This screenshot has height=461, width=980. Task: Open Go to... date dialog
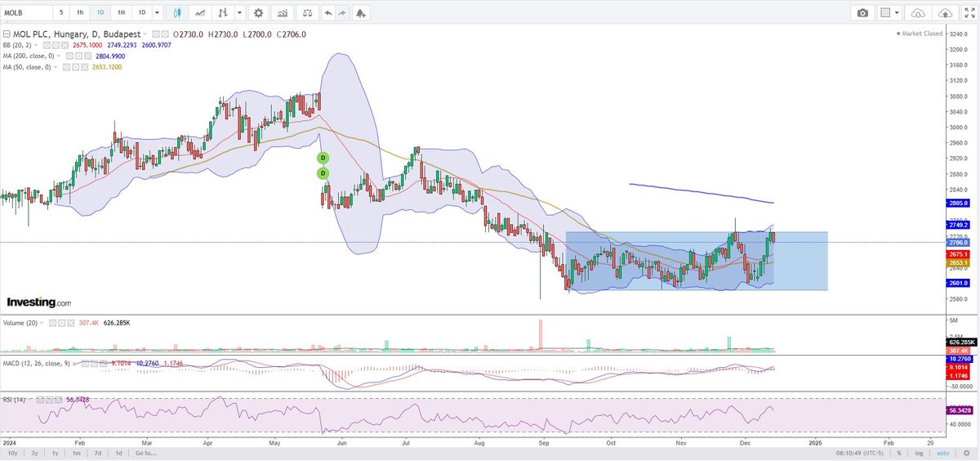(146, 453)
